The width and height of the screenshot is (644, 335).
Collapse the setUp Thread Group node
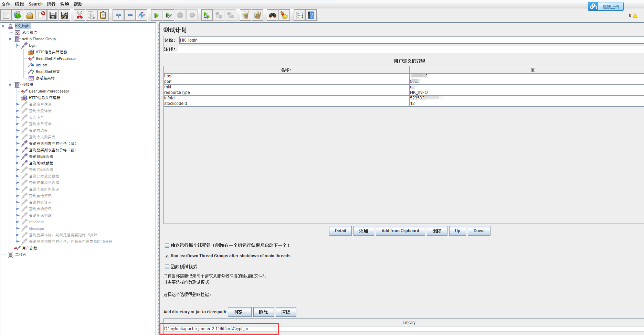tap(10, 39)
